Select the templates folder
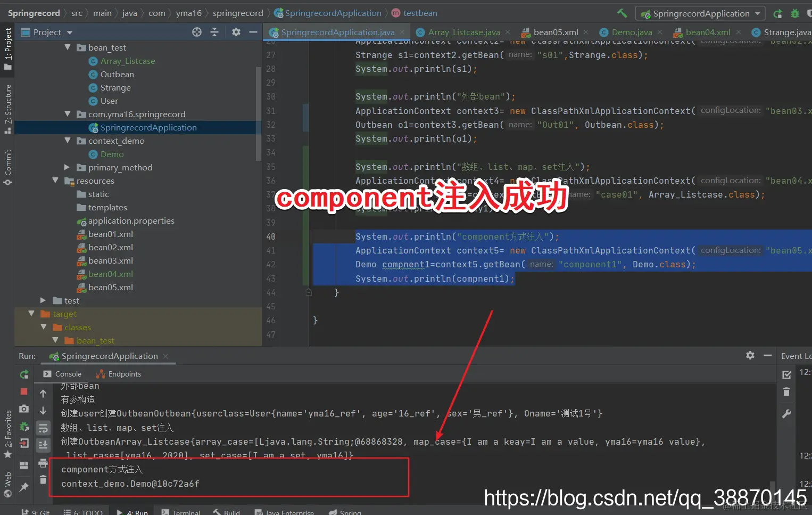This screenshot has height=515, width=812. [x=107, y=207]
